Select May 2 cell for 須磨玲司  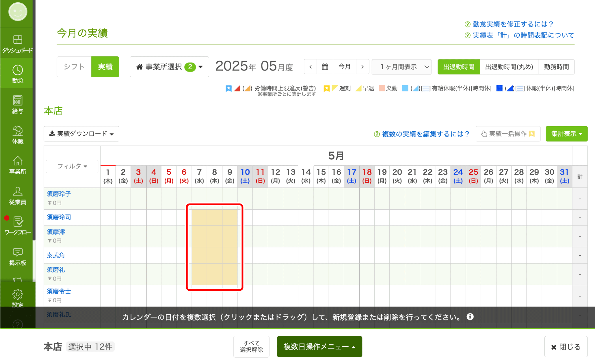tap(123, 218)
